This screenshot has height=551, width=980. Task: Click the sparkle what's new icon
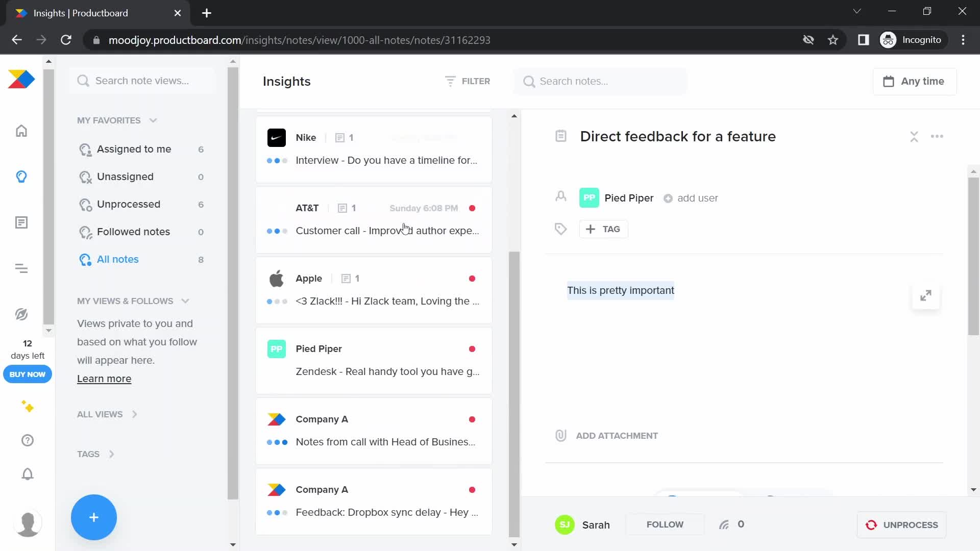[28, 407]
